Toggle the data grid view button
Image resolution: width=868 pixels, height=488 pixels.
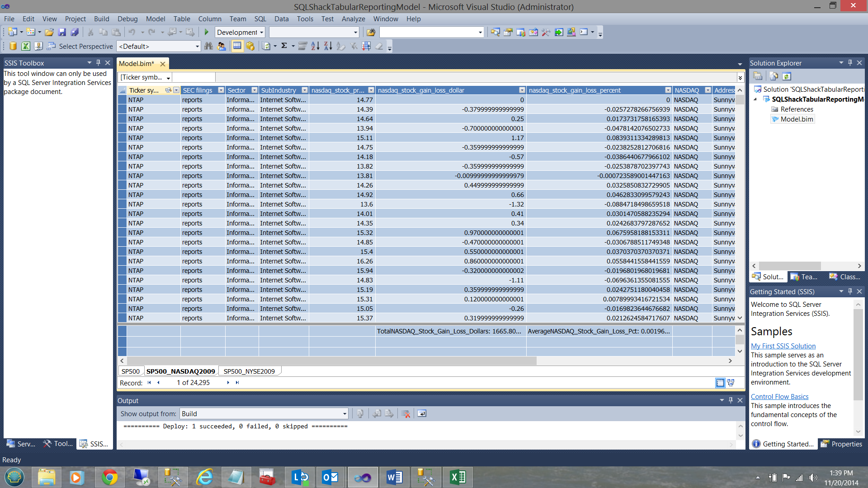coord(237,46)
